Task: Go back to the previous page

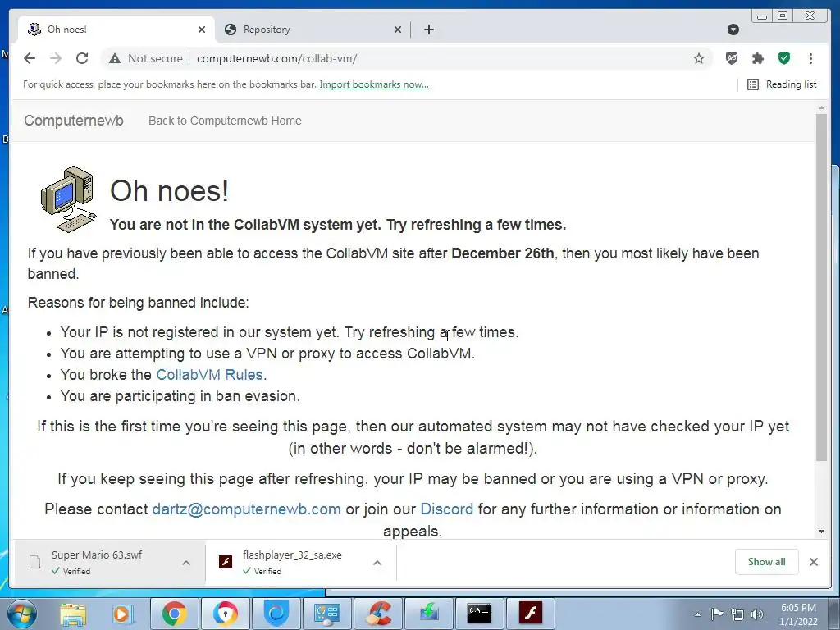Action: (30, 58)
